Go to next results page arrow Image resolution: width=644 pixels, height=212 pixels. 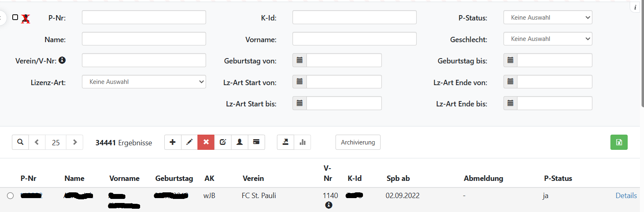[x=75, y=142]
